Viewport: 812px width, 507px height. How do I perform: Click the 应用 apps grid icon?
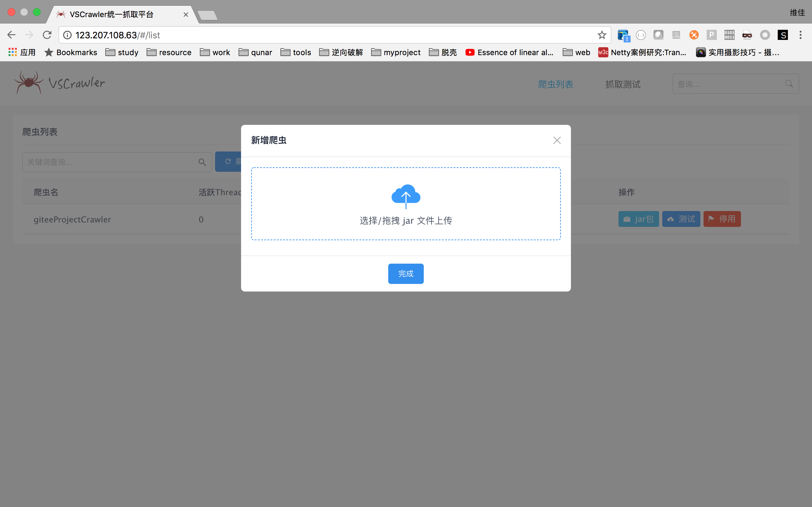(x=13, y=52)
